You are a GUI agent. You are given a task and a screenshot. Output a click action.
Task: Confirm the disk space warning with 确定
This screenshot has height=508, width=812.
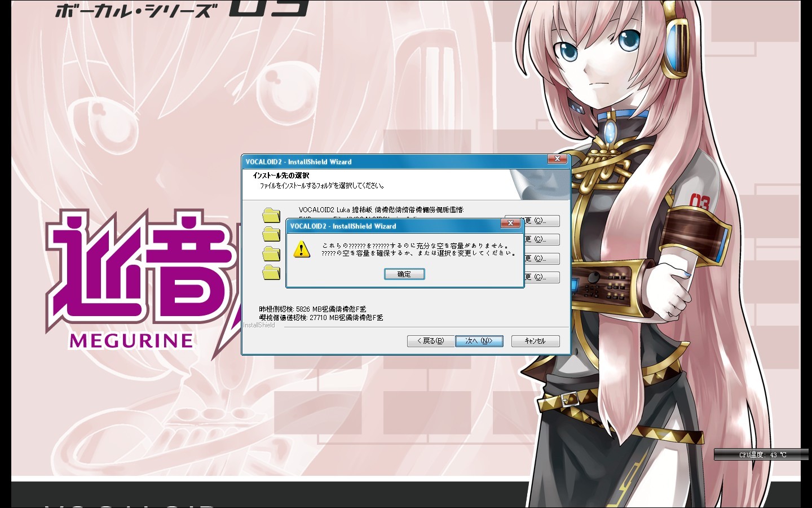(404, 274)
